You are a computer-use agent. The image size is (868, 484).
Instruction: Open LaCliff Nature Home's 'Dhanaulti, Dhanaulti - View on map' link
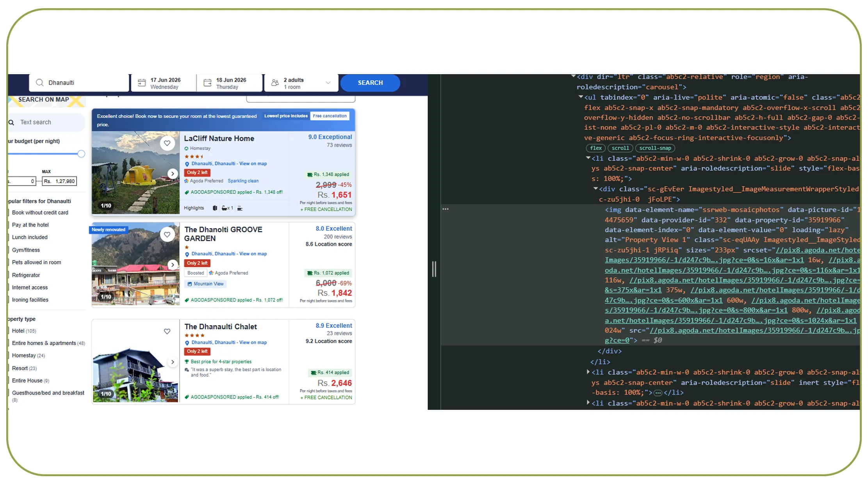coord(229,164)
